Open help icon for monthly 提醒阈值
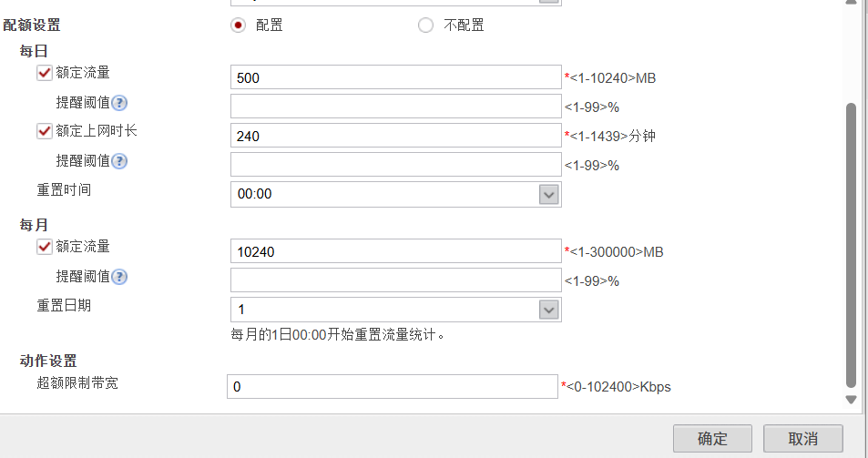Viewport: 868px width, 458px height. [119, 277]
